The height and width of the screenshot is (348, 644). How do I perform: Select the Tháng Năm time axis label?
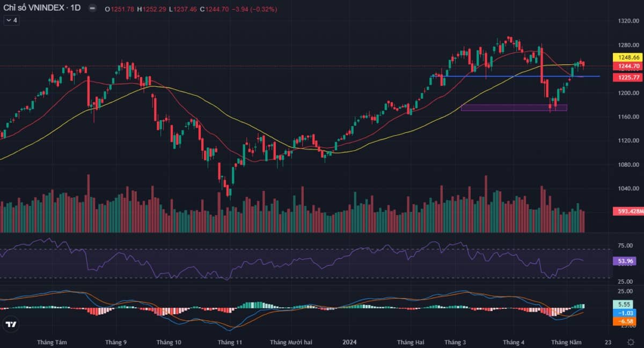click(x=567, y=342)
